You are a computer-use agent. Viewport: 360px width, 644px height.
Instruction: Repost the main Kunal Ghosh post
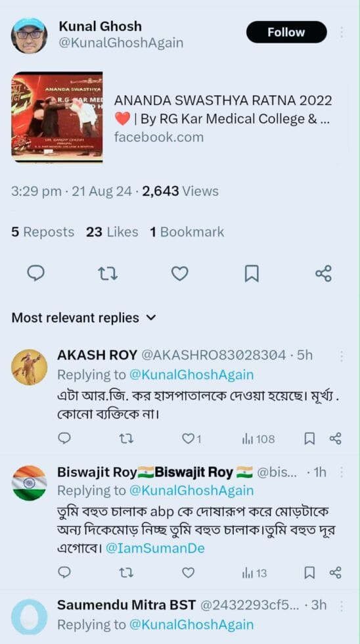pyautogui.click(x=108, y=273)
